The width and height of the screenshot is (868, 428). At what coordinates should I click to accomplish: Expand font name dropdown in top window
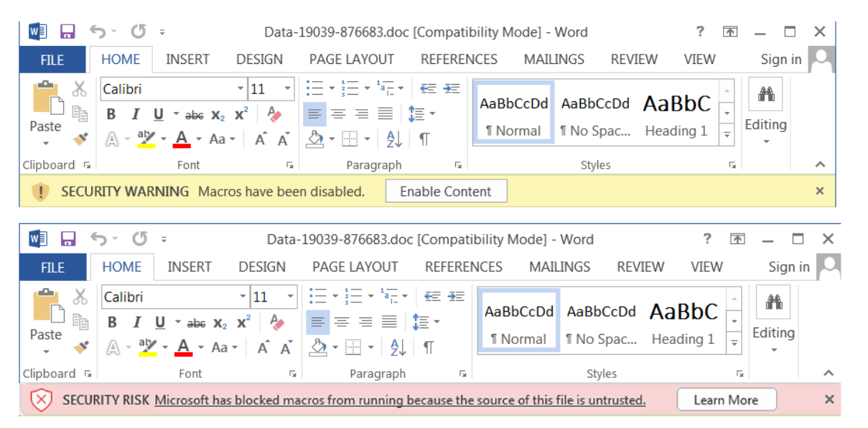[x=241, y=89]
